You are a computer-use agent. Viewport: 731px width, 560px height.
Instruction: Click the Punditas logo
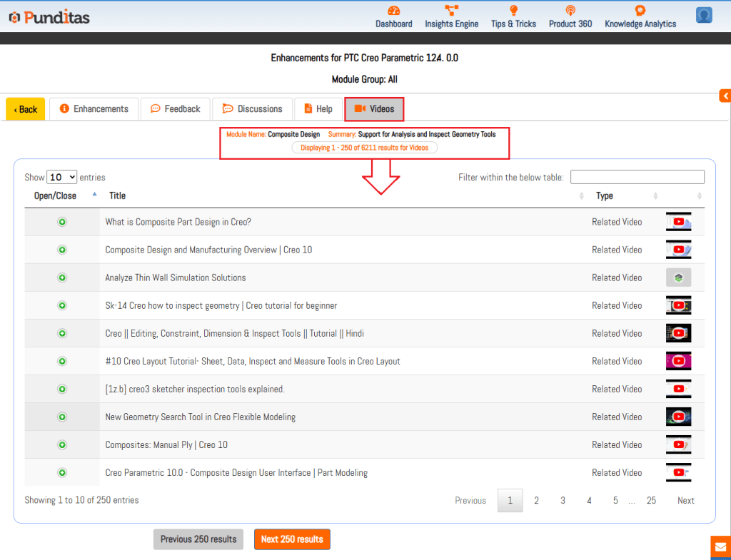[49, 17]
